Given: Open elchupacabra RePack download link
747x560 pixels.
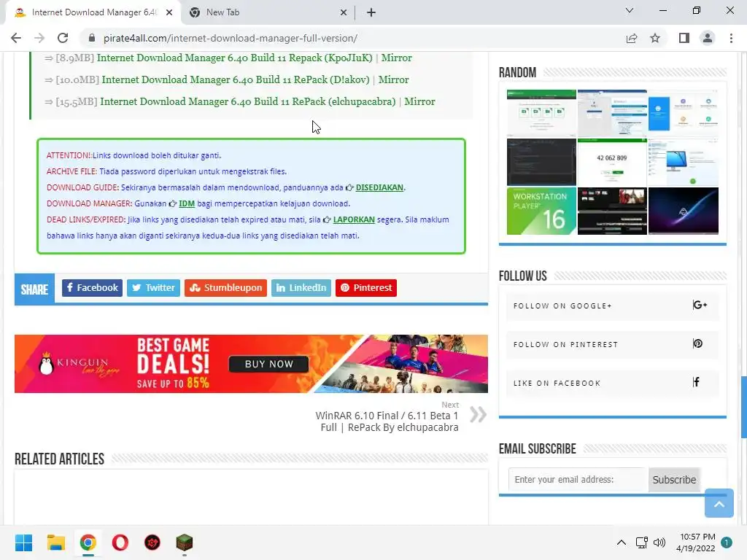Looking at the screenshot, I should coord(248,101).
